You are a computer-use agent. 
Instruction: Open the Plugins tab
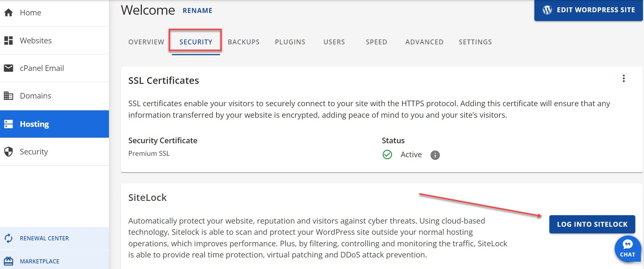click(x=290, y=42)
